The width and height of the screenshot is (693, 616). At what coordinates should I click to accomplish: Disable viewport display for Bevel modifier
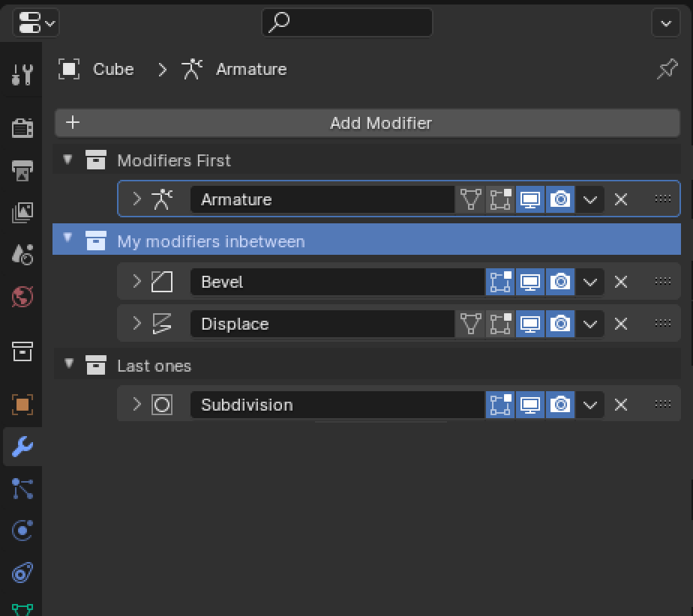[x=530, y=282]
